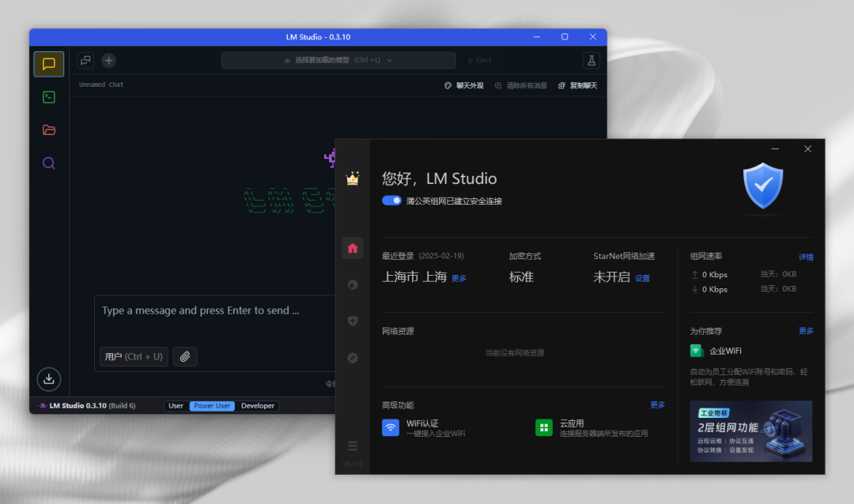
Task: Click the Unnamed Chat title
Action: click(x=101, y=85)
